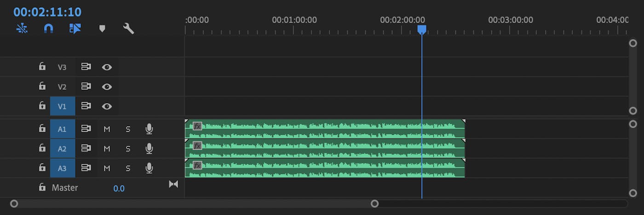
Task: Toggle lock on track V2
Action: pos(42,86)
